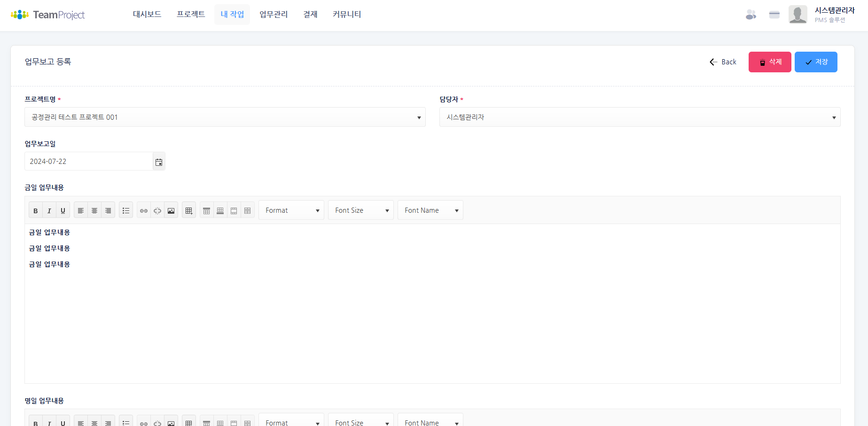Open the 담당자 dropdown list
868x426 pixels.
click(x=640, y=117)
